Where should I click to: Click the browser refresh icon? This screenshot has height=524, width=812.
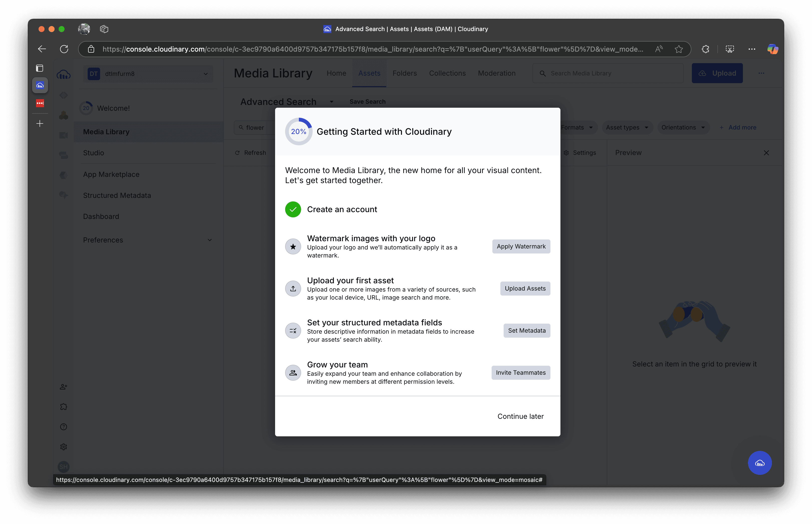click(64, 49)
